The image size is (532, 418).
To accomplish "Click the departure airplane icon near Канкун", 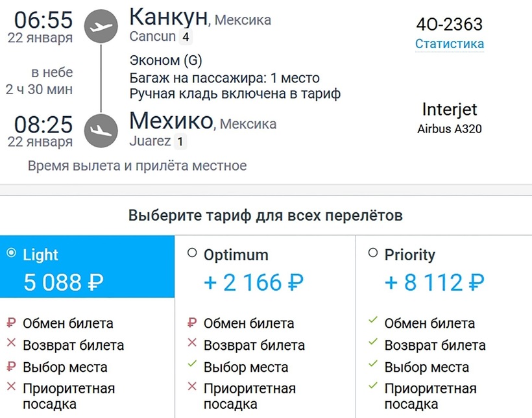I will 102,27.
